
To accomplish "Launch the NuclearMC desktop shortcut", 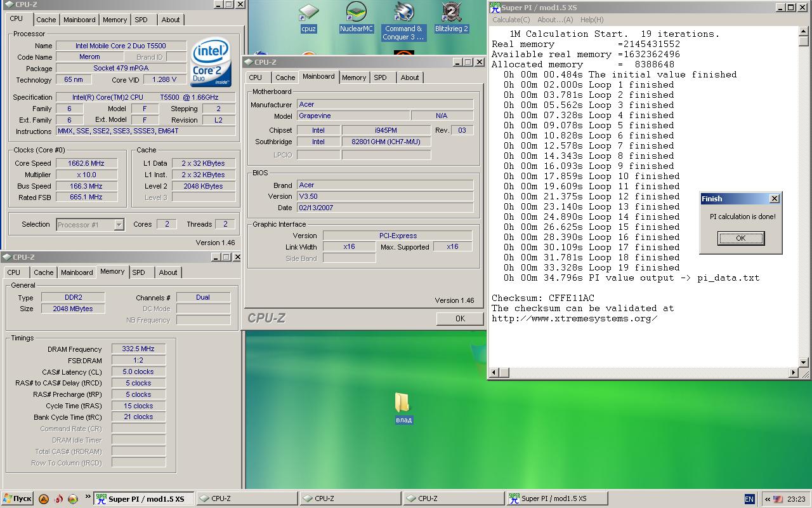I will click(356, 17).
